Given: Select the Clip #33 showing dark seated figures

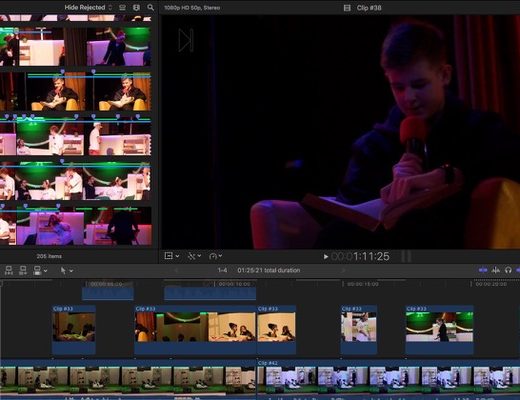Looking at the screenshot, I should click(x=74, y=329).
